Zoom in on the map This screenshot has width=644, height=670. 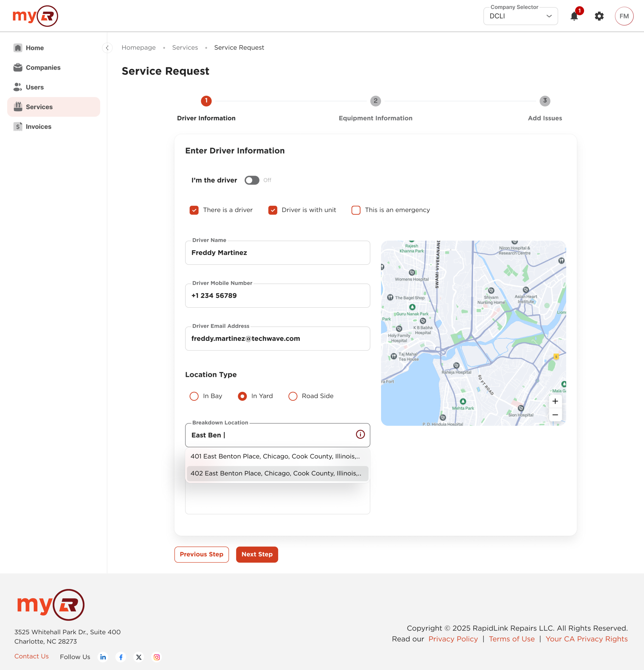coord(555,401)
